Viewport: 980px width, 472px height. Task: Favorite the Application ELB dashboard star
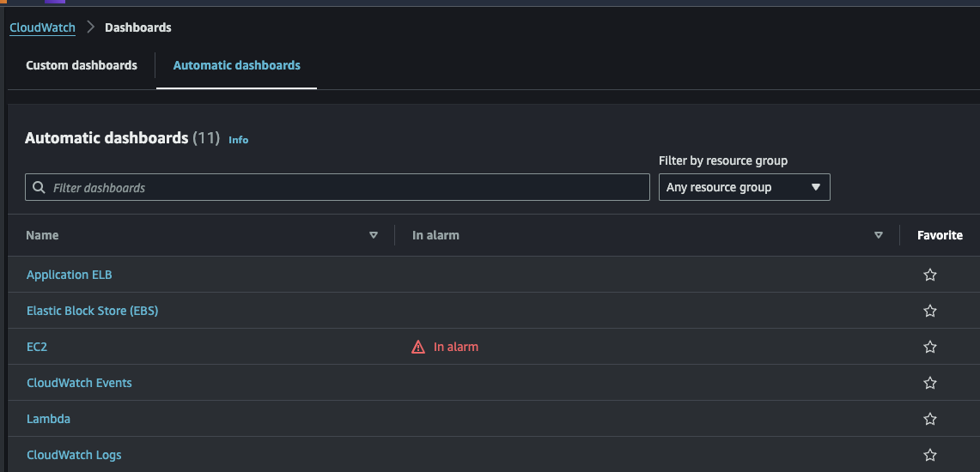tap(930, 275)
